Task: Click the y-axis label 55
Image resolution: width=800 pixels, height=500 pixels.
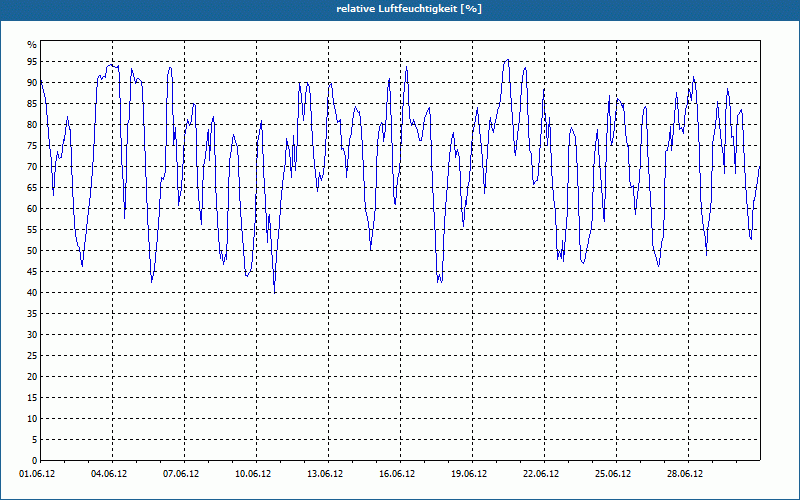Action: click(32, 230)
